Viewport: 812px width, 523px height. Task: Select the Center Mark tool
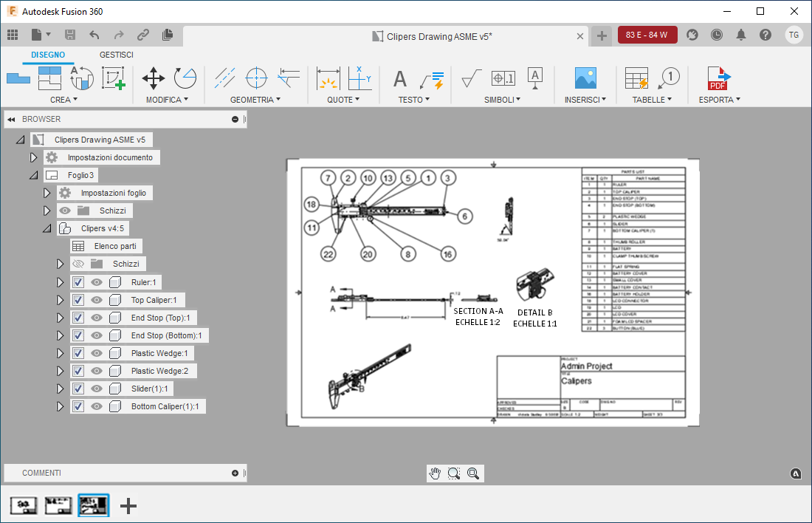[x=256, y=78]
